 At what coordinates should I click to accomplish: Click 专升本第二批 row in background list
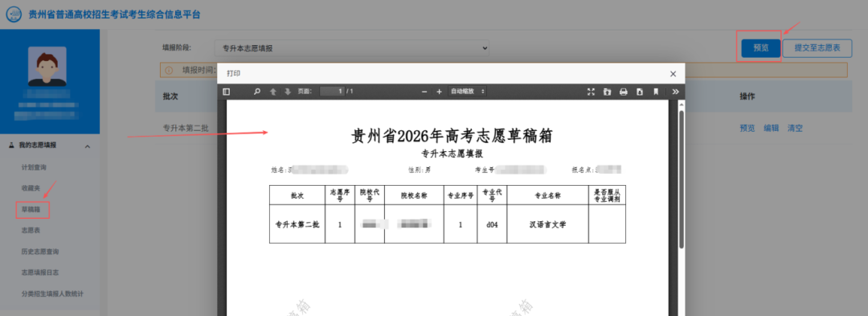[186, 128]
